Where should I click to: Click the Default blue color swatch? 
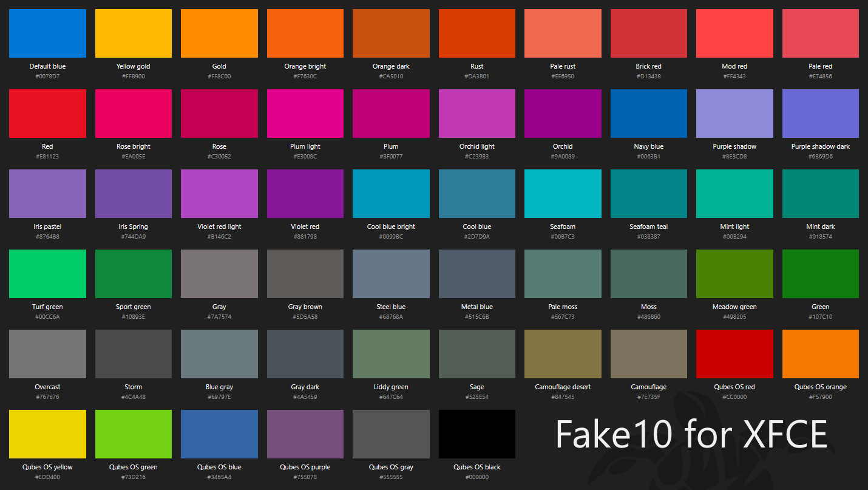(x=47, y=33)
